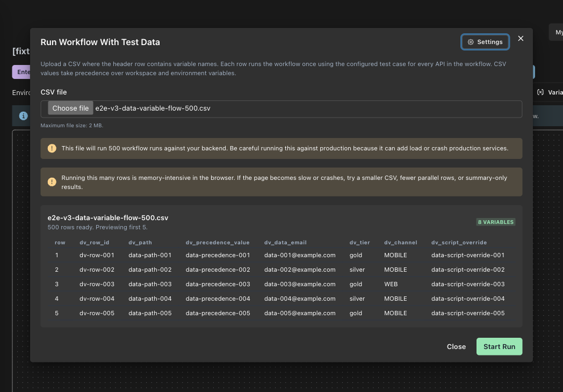
Task: Click cell data-path-001
Action: click(x=150, y=255)
